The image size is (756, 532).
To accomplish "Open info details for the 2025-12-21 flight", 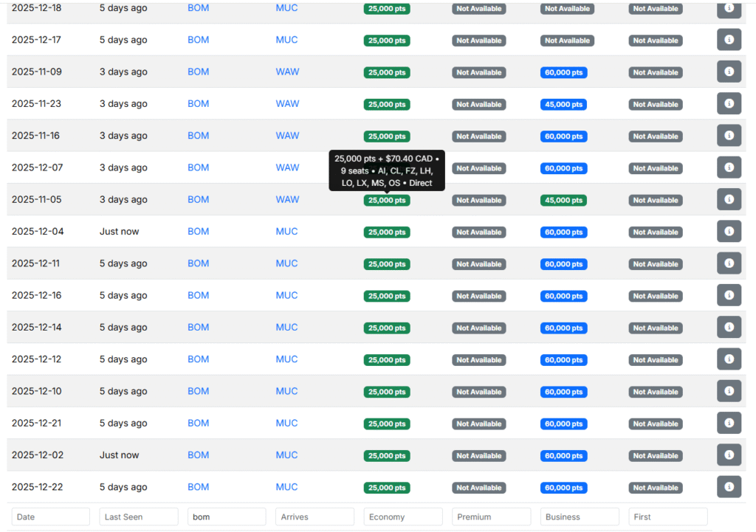I will 729,423.
